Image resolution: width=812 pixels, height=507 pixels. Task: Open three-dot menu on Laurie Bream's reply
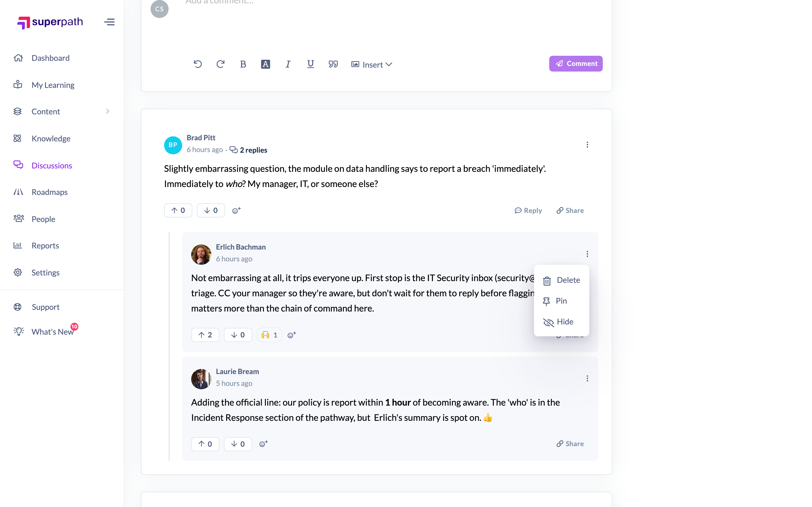click(x=587, y=378)
